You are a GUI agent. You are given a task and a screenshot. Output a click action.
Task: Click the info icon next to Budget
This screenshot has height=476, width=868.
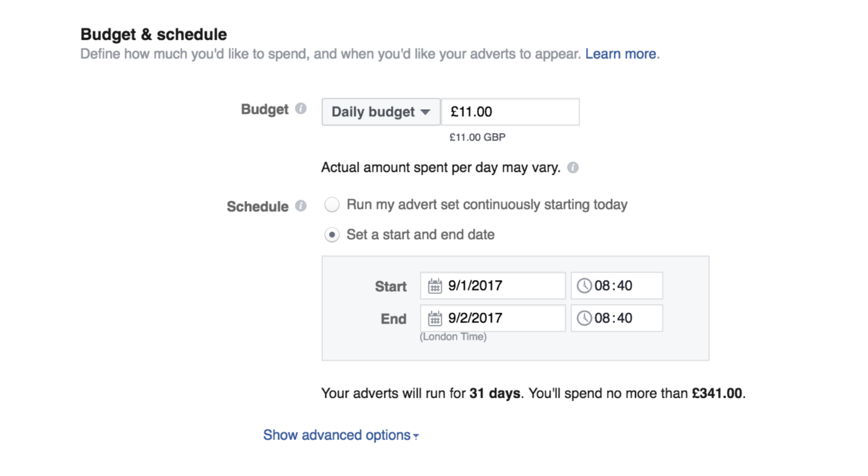point(301,109)
